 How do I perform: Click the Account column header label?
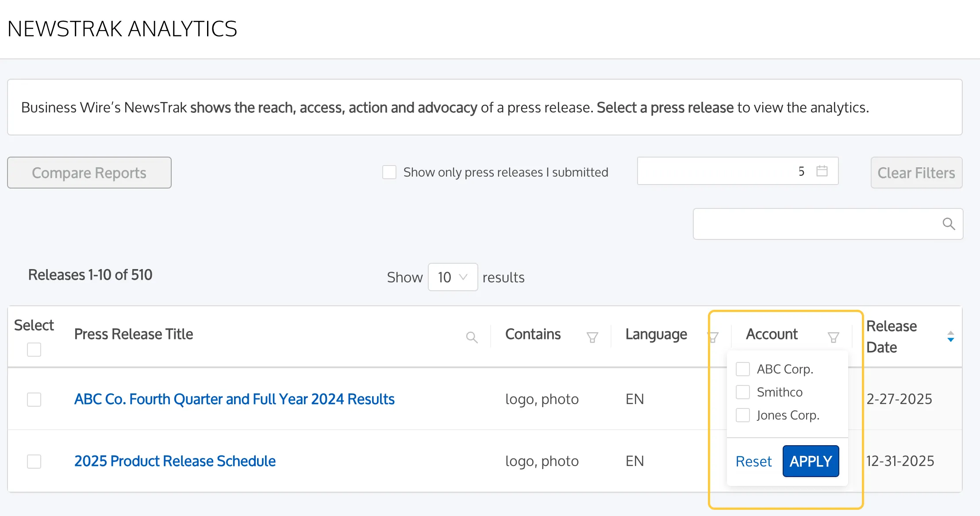point(772,334)
